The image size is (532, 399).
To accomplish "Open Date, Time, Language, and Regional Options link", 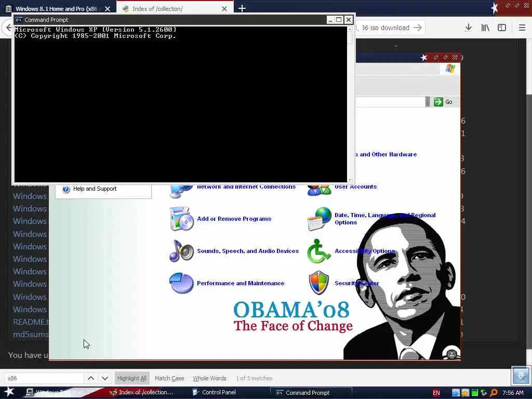I will [385, 219].
